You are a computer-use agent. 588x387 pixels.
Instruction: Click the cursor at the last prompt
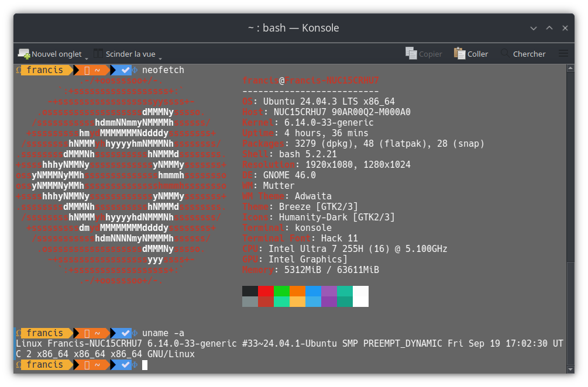pos(145,365)
